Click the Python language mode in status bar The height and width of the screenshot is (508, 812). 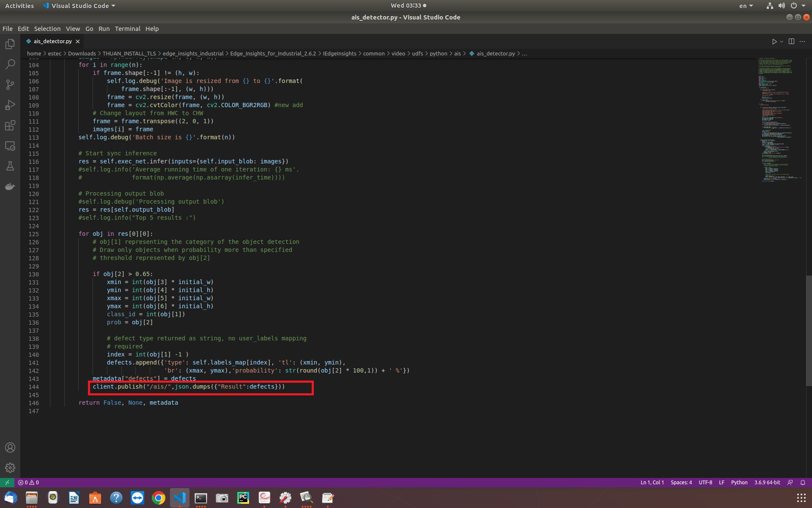pos(739,483)
